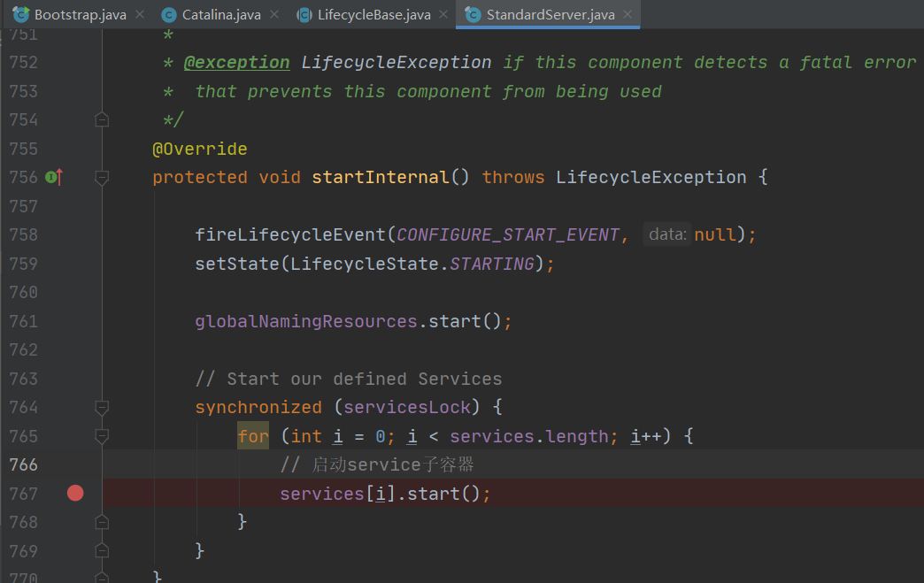Image resolution: width=924 pixels, height=583 pixels.
Task: Click the LifecycleException in throws clause
Action: [x=651, y=177]
